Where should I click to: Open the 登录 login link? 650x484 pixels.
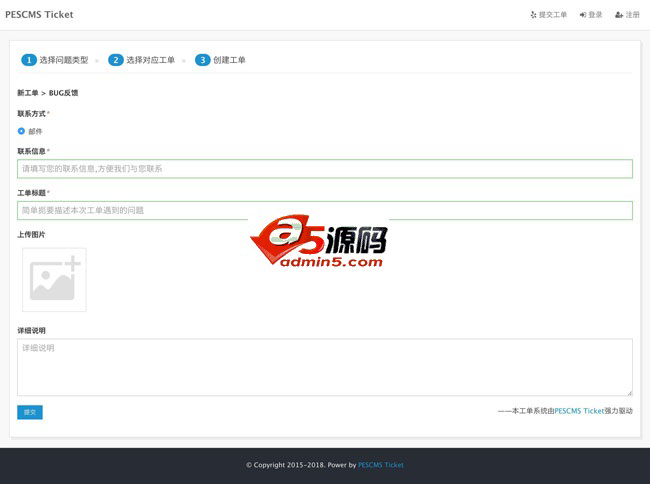click(x=591, y=15)
